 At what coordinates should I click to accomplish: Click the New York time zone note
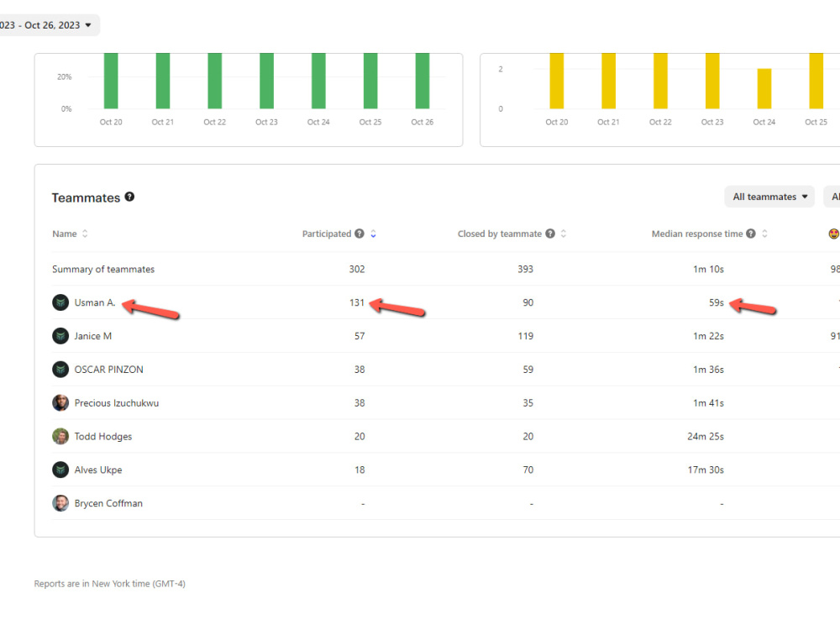[109, 584]
